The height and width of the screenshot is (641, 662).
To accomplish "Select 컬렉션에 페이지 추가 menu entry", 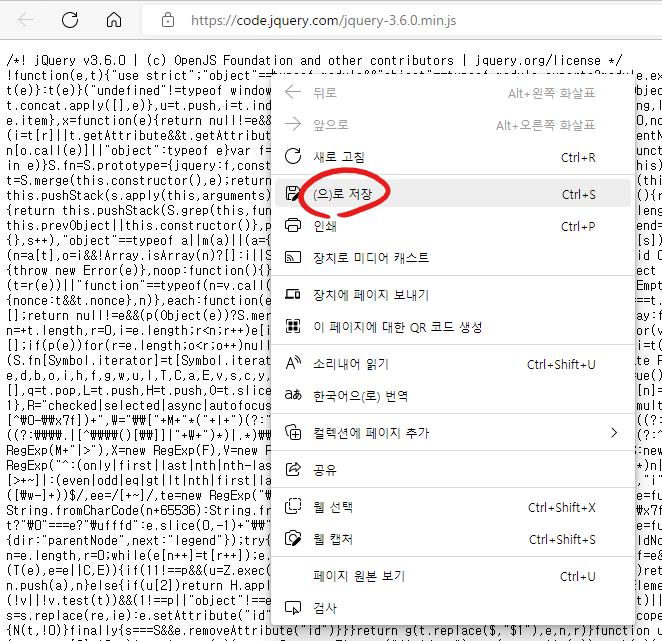I will pos(453,433).
